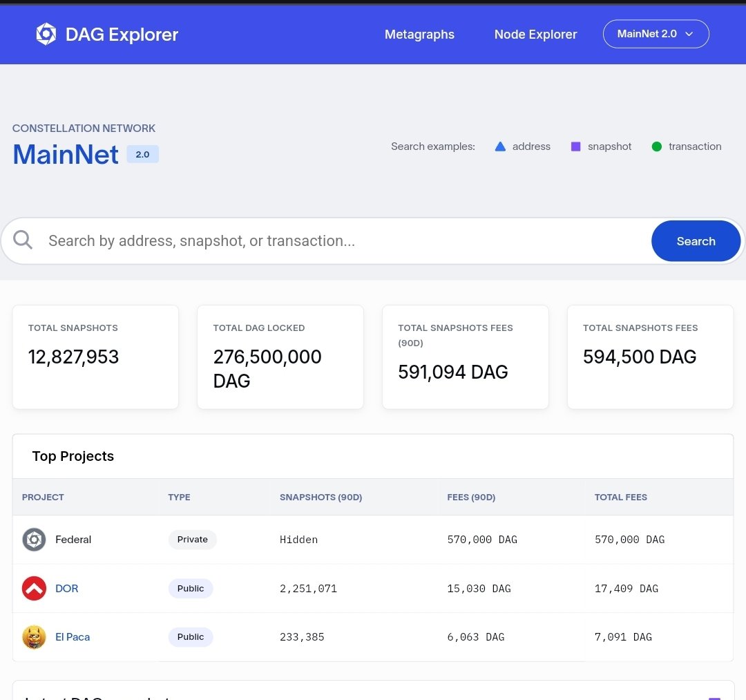Select the 233,385 snapshots cell for El Paca
The height and width of the screenshot is (700, 746).
point(302,637)
